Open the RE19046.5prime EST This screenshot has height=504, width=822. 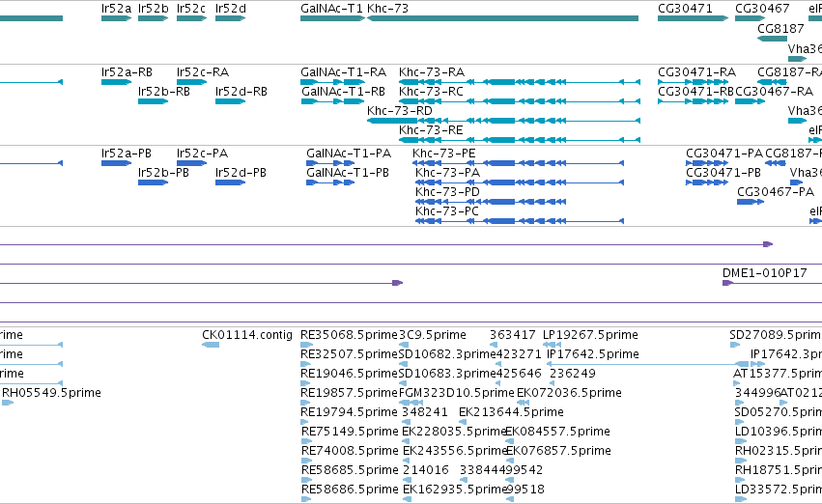(306, 383)
